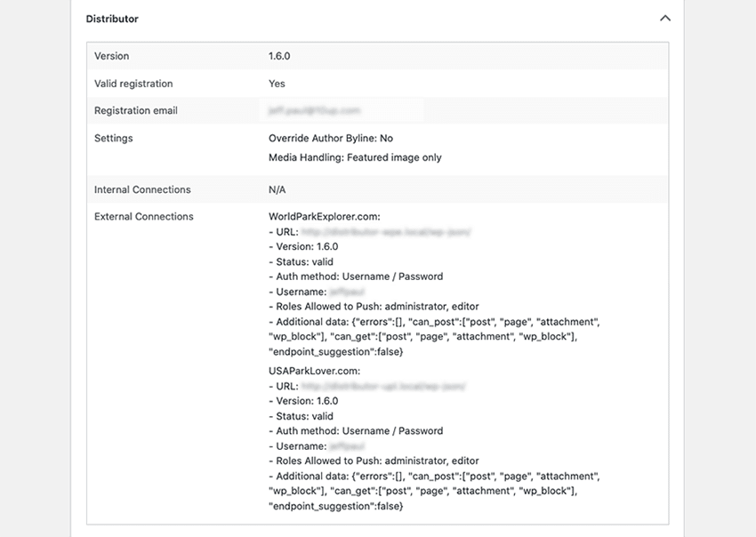Select Status: valid under USAParkLover.com
The width and height of the screenshot is (756, 537).
click(x=301, y=416)
